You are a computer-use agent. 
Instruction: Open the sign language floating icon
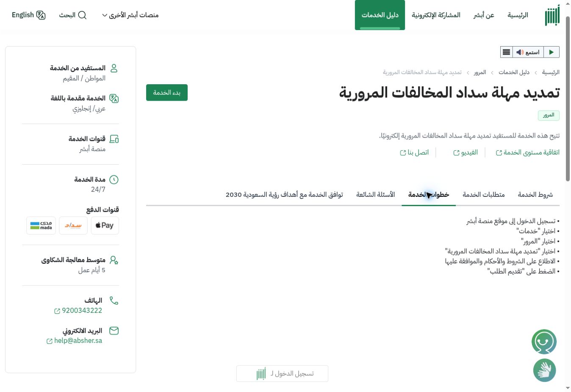pyautogui.click(x=544, y=370)
